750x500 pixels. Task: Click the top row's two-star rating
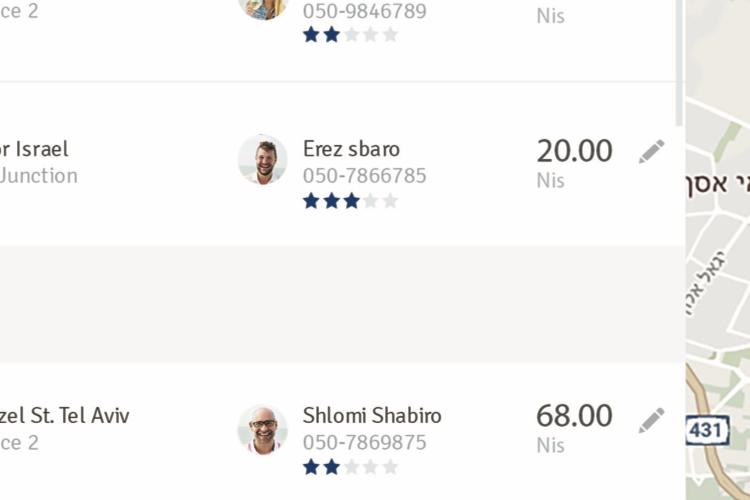pyautogui.click(x=350, y=34)
